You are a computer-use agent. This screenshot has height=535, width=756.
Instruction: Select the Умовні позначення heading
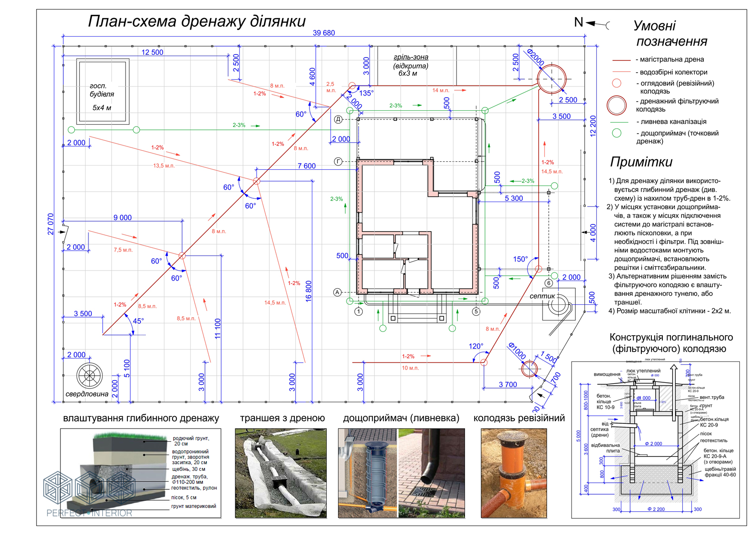pyautogui.click(x=670, y=33)
